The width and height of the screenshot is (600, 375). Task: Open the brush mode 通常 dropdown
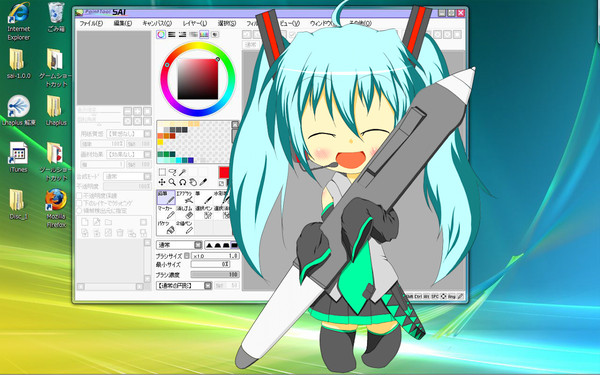click(179, 245)
